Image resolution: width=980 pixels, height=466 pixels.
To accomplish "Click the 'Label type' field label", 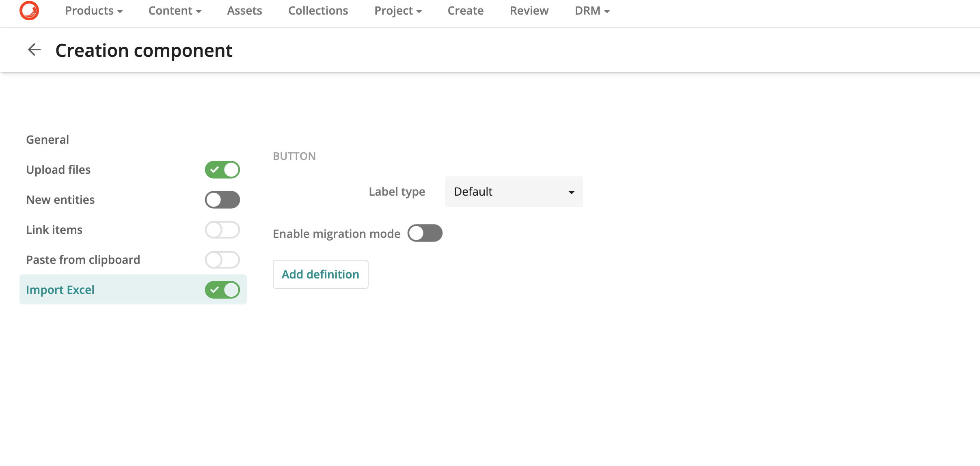I will click(397, 192).
